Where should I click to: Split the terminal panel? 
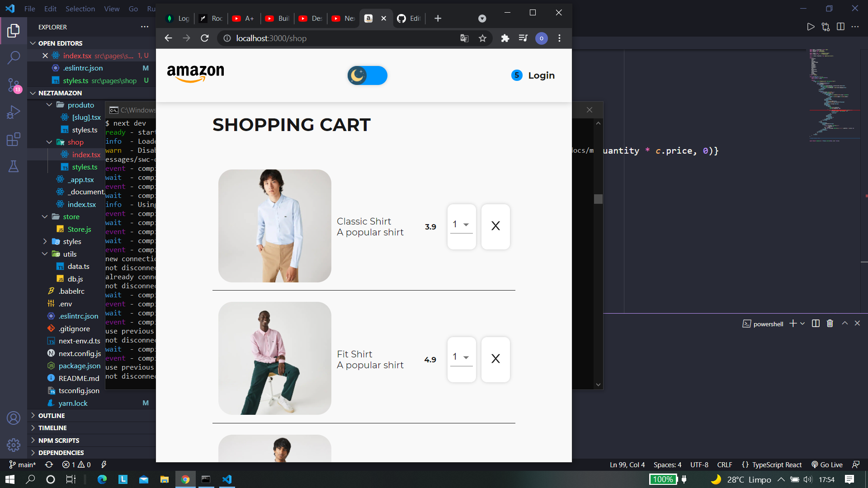point(816,324)
